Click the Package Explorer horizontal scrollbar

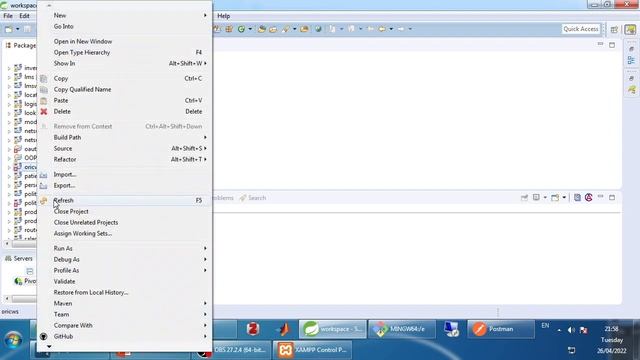point(24,244)
